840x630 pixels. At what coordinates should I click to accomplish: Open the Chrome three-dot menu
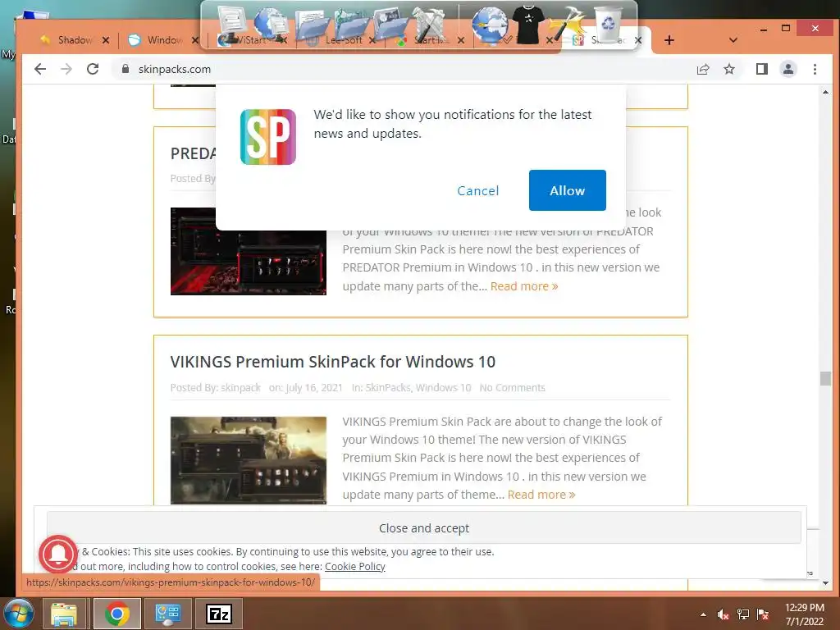pyautogui.click(x=815, y=69)
